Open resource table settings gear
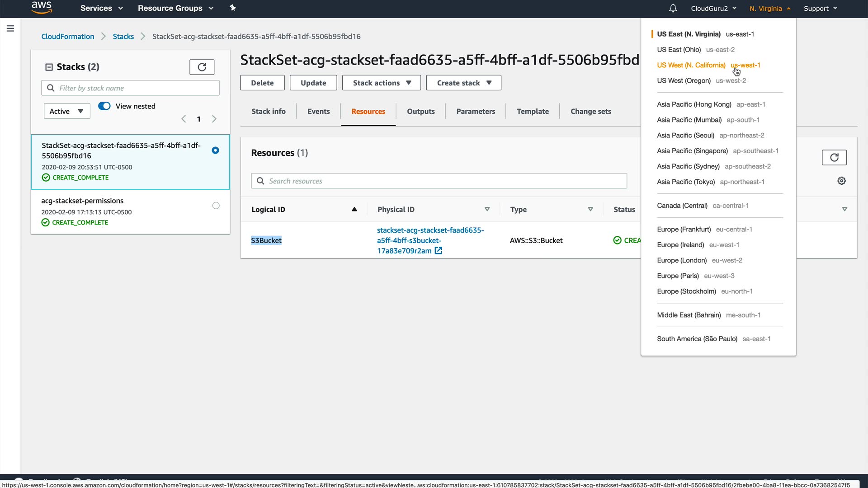This screenshot has height=488, width=868. 841,181
